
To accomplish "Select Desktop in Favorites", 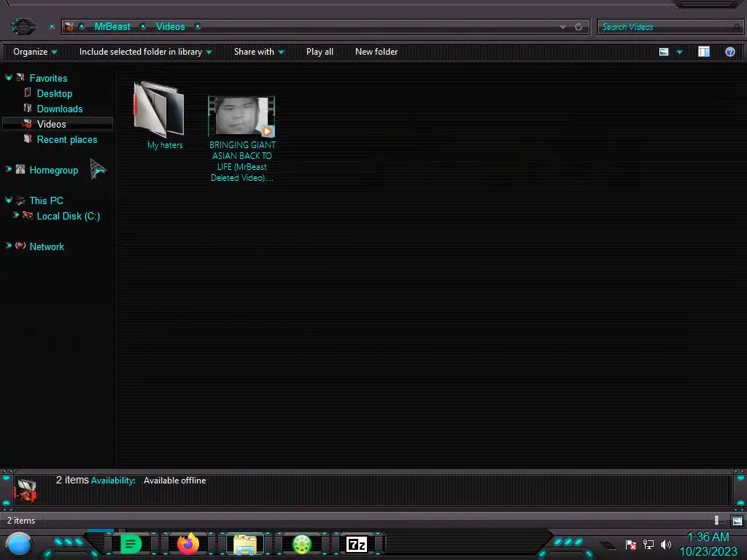I will pyautogui.click(x=54, y=93).
